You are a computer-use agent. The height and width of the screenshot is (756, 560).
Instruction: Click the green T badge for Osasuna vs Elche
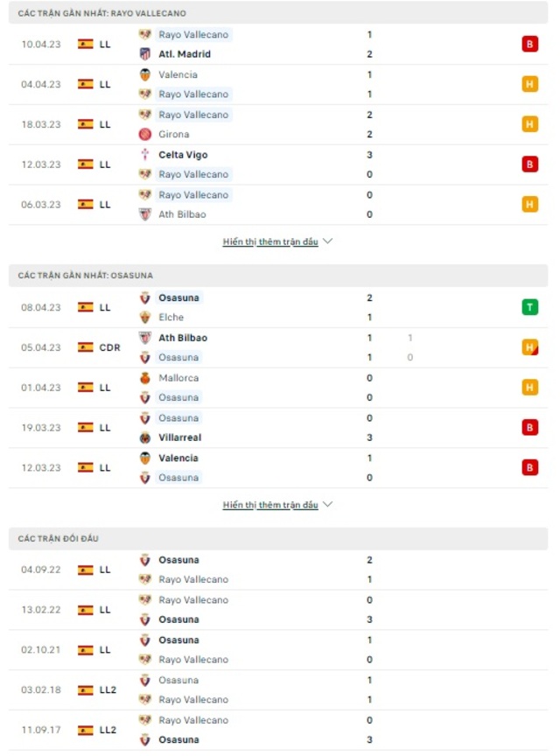[529, 307]
